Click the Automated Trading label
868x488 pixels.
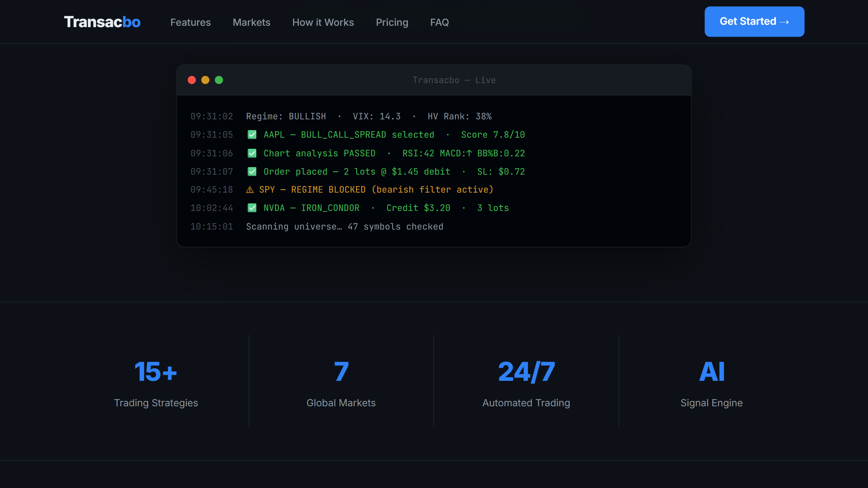(526, 403)
